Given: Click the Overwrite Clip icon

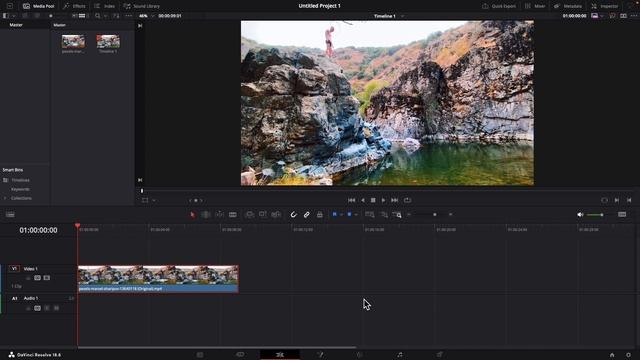Looking at the screenshot, I should (263, 215).
